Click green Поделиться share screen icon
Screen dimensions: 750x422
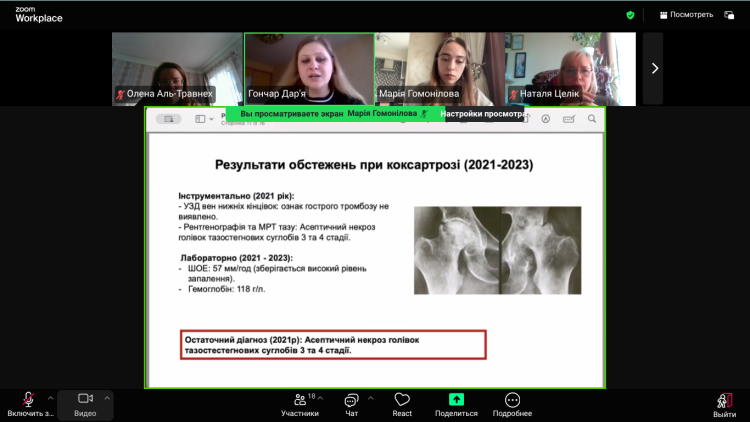456,400
